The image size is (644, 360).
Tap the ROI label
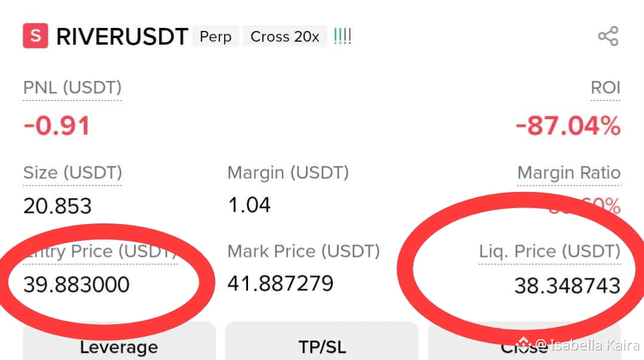coord(605,88)
